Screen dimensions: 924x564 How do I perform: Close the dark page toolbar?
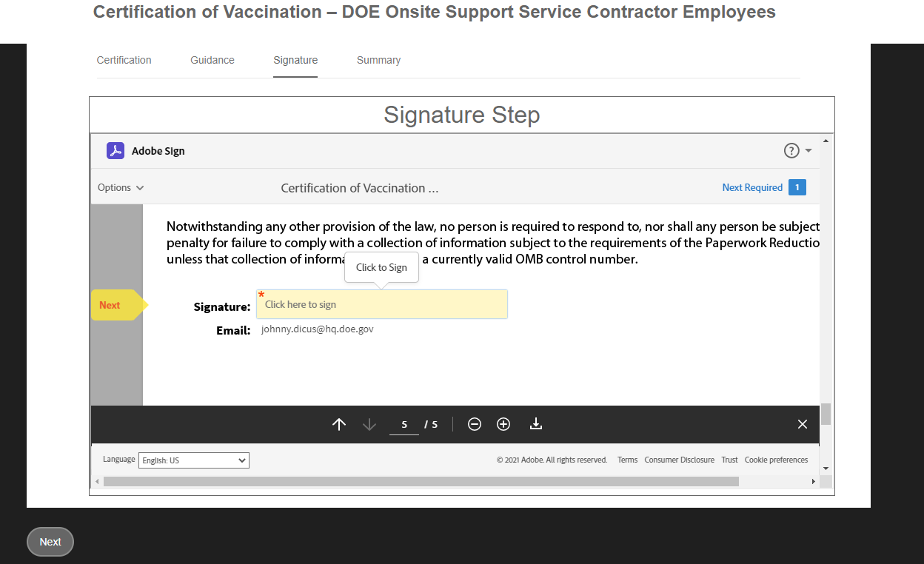tap(803, 424)
